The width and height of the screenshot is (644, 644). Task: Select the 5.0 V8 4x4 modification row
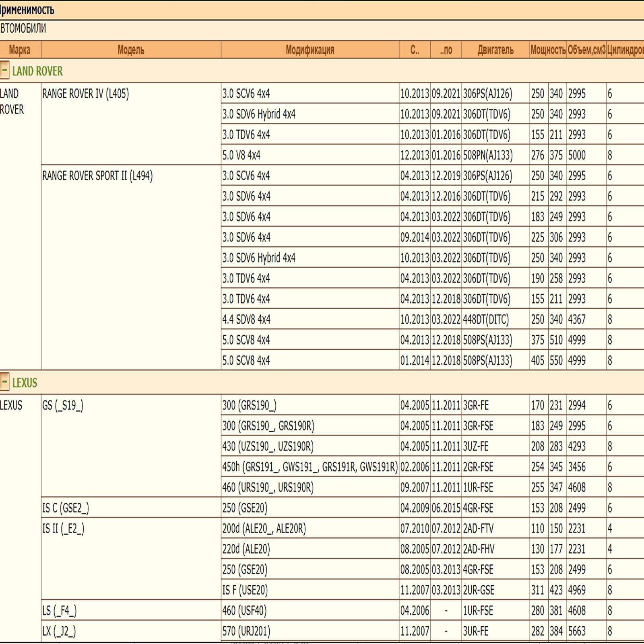pyautogui.click(x=242, y=155)
